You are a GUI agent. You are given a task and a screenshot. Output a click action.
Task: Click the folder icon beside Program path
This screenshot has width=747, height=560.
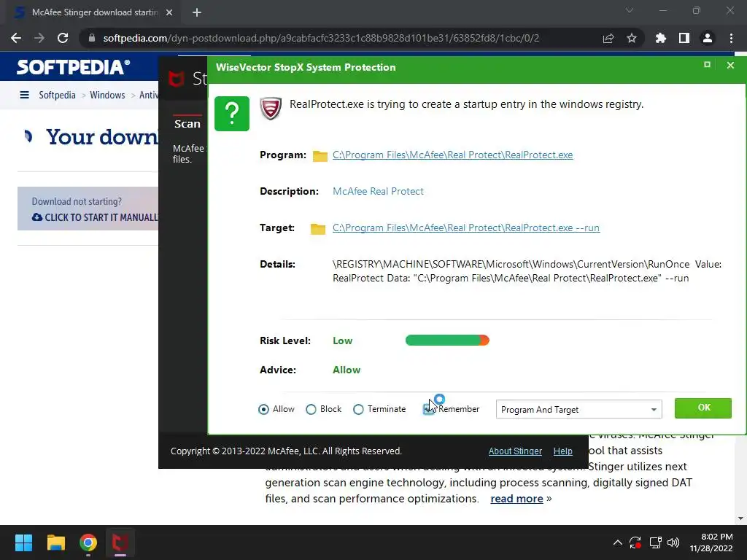pos(320,156)
